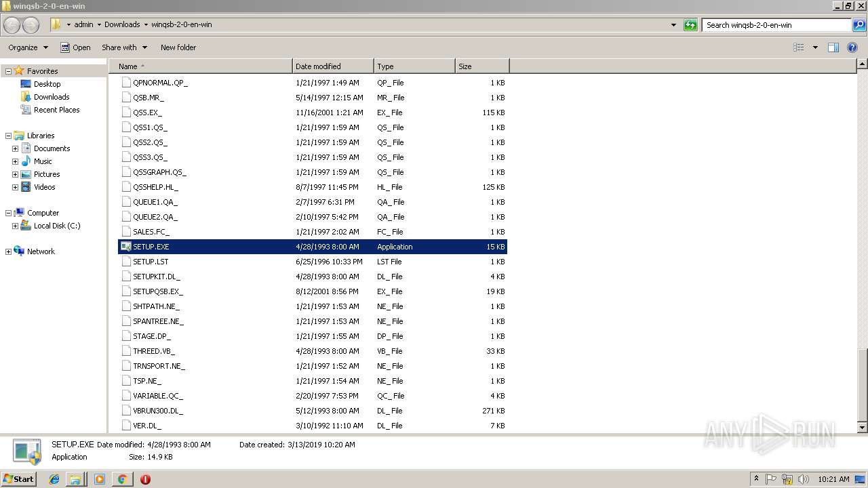This screenshot has width=868, height=488.
Task: Open the Help question mark icon
Action: point(853,47)
